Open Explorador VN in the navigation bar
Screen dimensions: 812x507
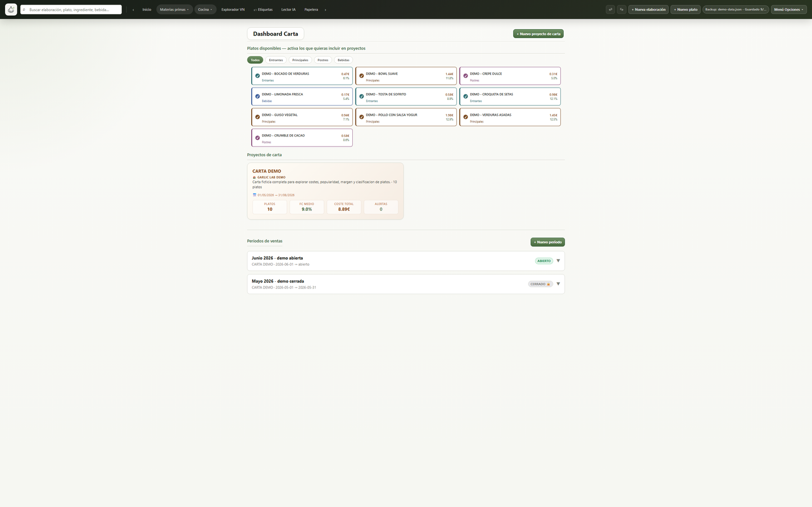tap(233, 10)
